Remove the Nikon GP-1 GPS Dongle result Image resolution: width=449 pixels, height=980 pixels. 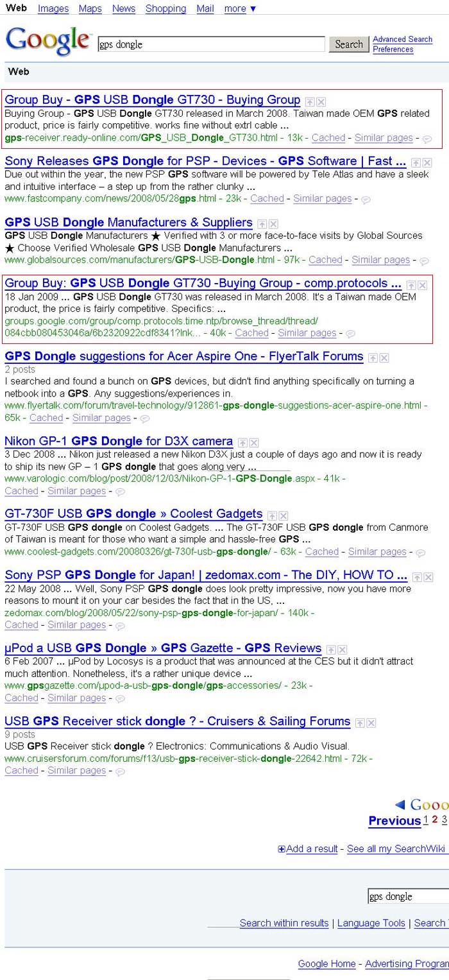point(254,443)
